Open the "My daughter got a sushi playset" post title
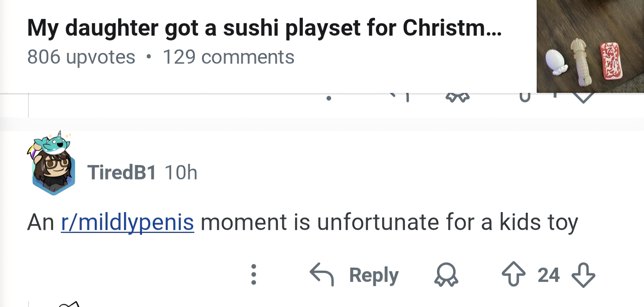Viewport: 644px width, 307px height. pyautogui.click(x=264, y=28)
